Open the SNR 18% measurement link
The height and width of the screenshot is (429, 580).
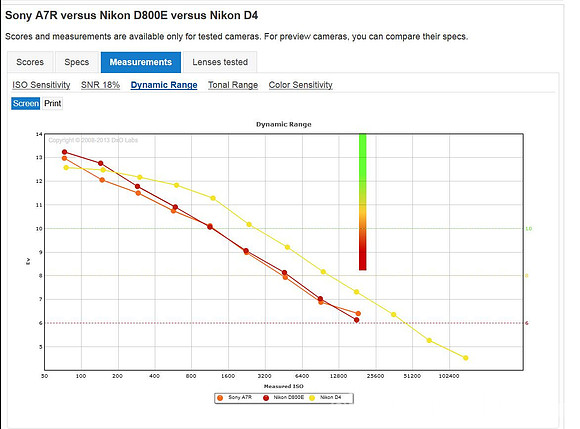click(x=101, y=85)
